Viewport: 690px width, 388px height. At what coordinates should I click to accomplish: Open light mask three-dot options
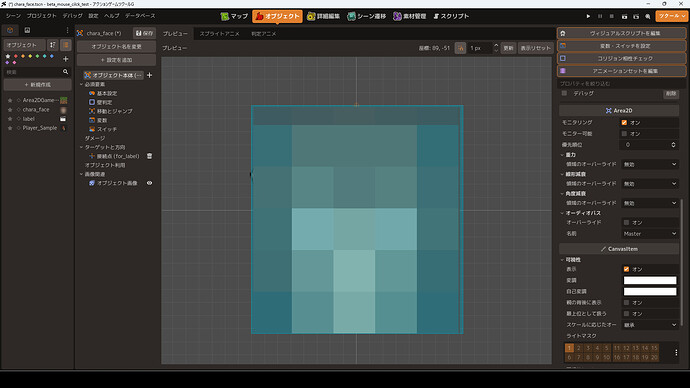pyautogui.click(x=676, y=353)
